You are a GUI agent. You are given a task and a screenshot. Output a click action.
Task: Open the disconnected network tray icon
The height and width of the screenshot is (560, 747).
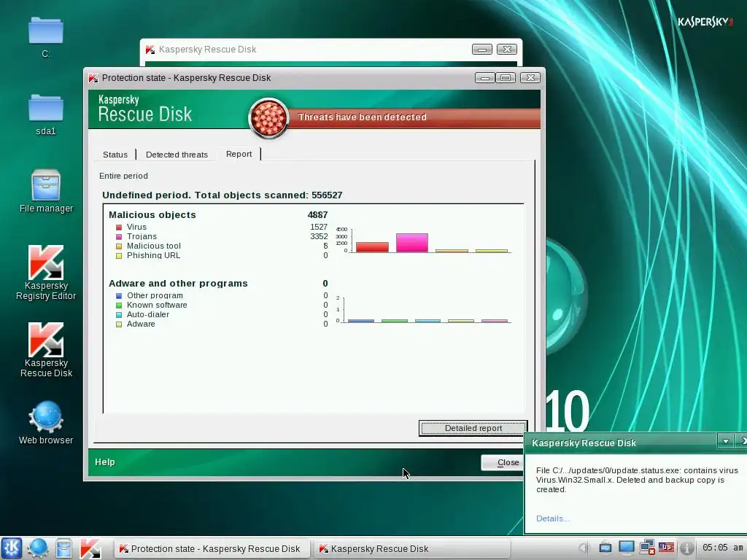tap(647, 548)
